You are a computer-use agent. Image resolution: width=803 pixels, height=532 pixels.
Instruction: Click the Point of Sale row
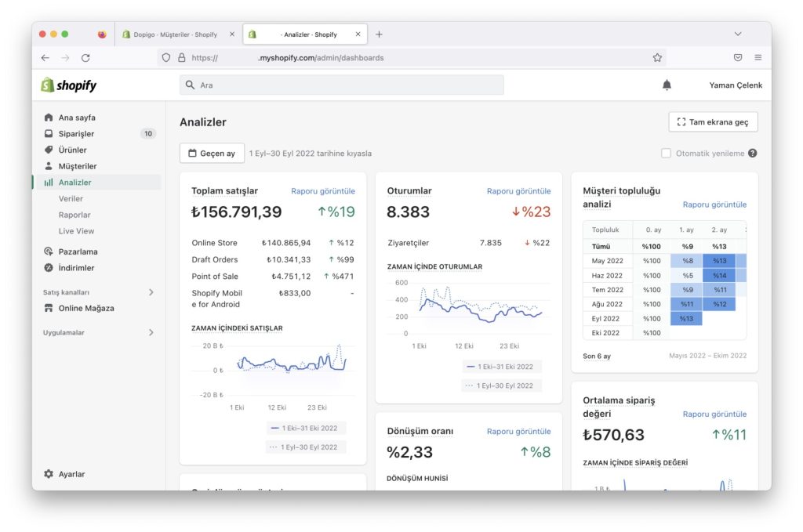click(273, 277)
